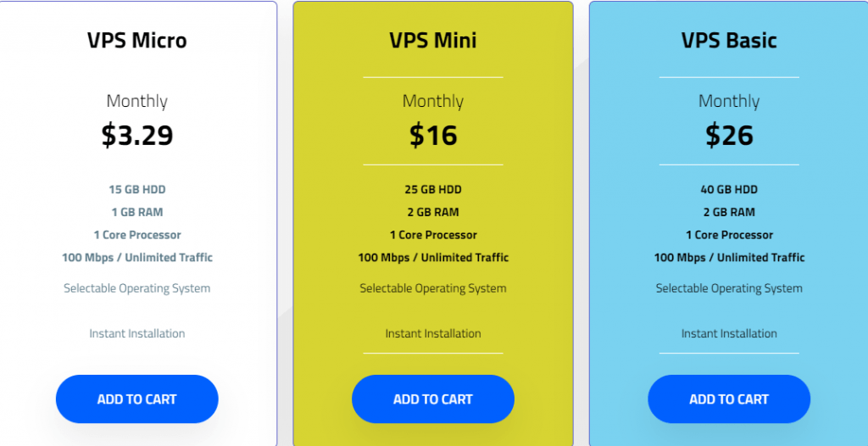Add VPS Basic plan to cart
This screenshot has width=868, height=446.
[x=729, y=399]
